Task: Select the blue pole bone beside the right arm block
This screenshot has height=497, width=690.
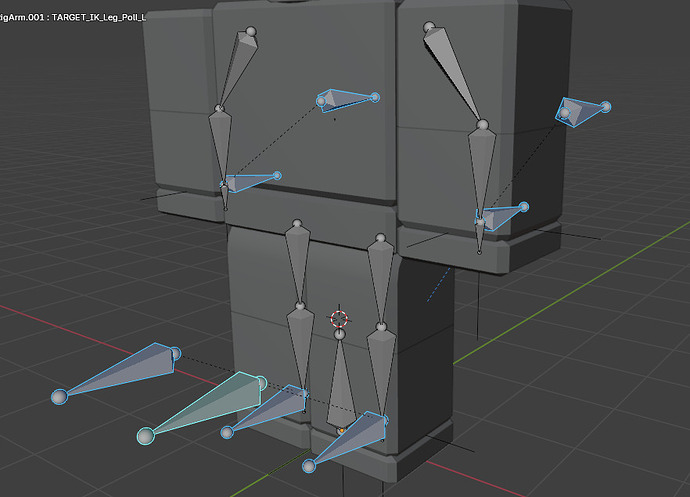Action: [583, 111]
